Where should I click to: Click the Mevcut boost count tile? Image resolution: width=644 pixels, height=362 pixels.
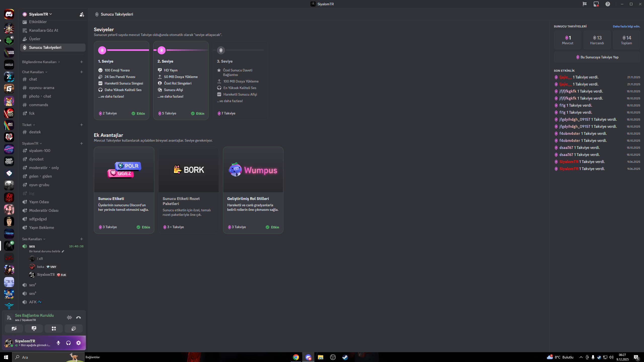coord(567,40)
